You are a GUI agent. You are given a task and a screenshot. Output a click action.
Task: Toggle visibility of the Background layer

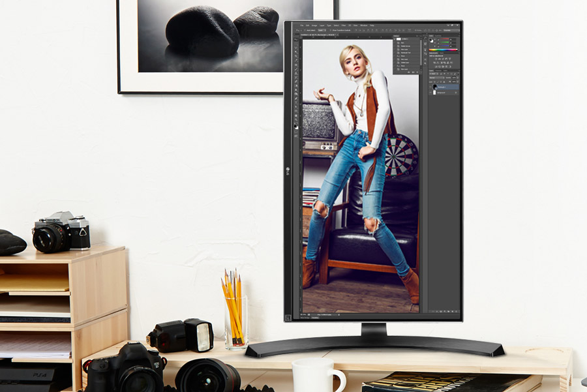430,93
